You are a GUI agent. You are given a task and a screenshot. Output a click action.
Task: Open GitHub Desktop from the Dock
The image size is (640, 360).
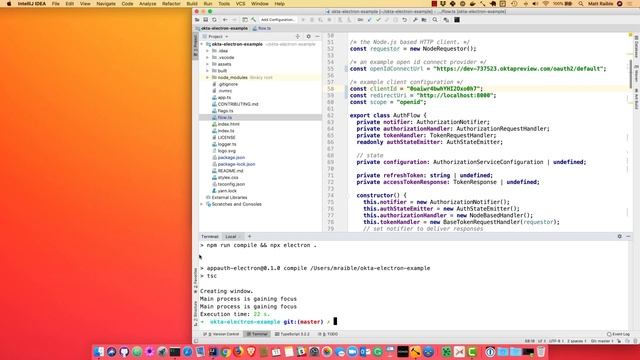point(124,351)
